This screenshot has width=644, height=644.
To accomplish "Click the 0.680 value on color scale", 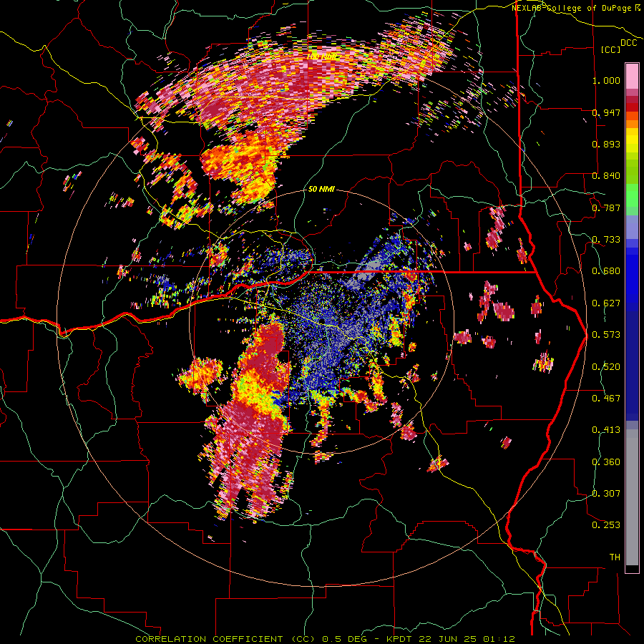I will 606,271.
